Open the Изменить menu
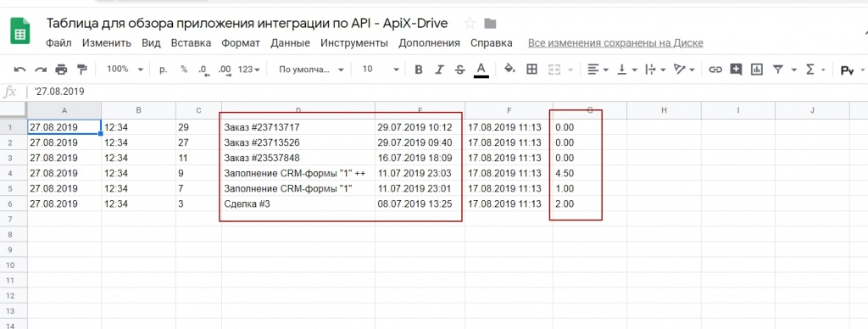 coord(107,42)
